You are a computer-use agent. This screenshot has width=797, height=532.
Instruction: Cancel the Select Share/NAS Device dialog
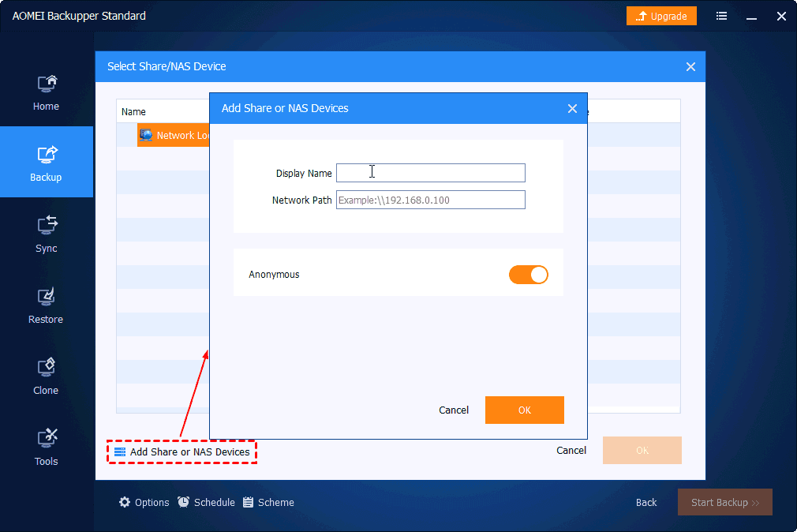pyautogui.click(x=571, y=450)
